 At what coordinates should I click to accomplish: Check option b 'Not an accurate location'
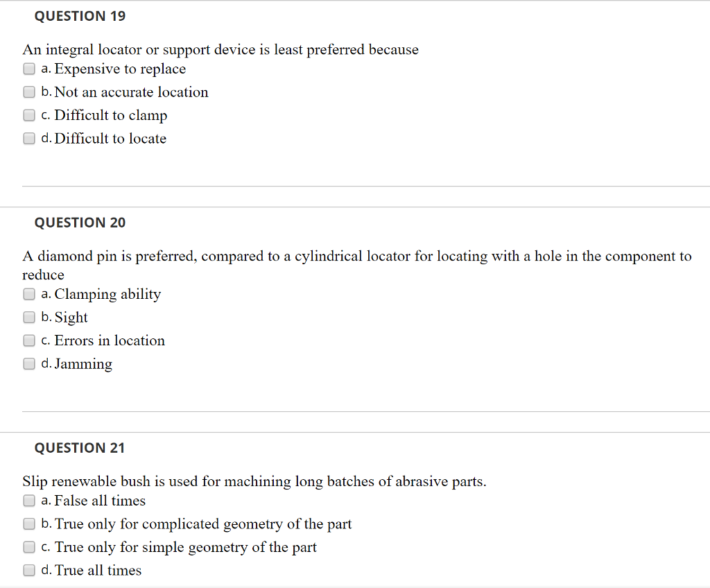(x=28, y=92)
